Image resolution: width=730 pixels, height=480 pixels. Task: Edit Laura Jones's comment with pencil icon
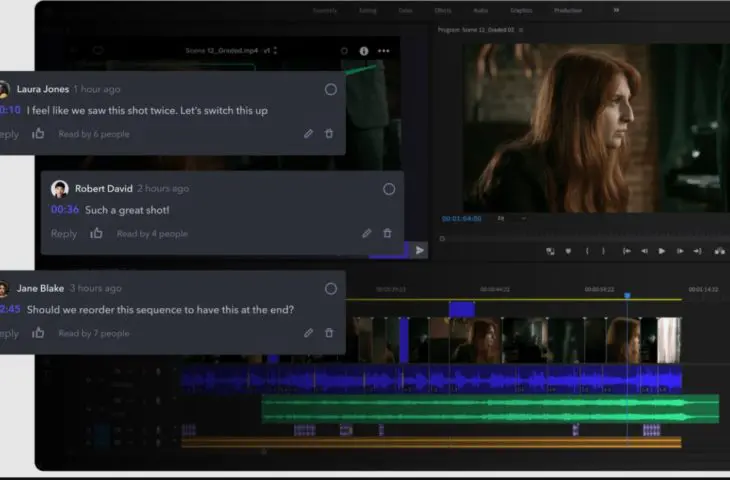click(309, 134)
